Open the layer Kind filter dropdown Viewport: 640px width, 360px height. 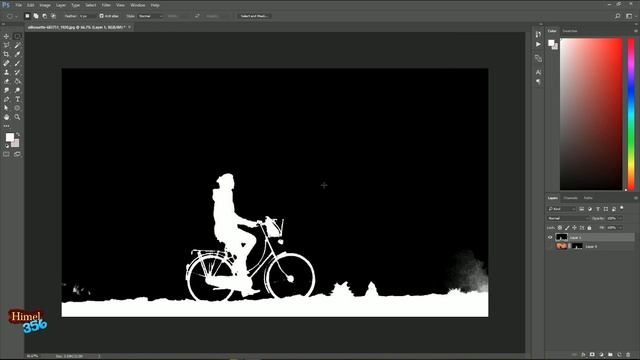[562, 209]
